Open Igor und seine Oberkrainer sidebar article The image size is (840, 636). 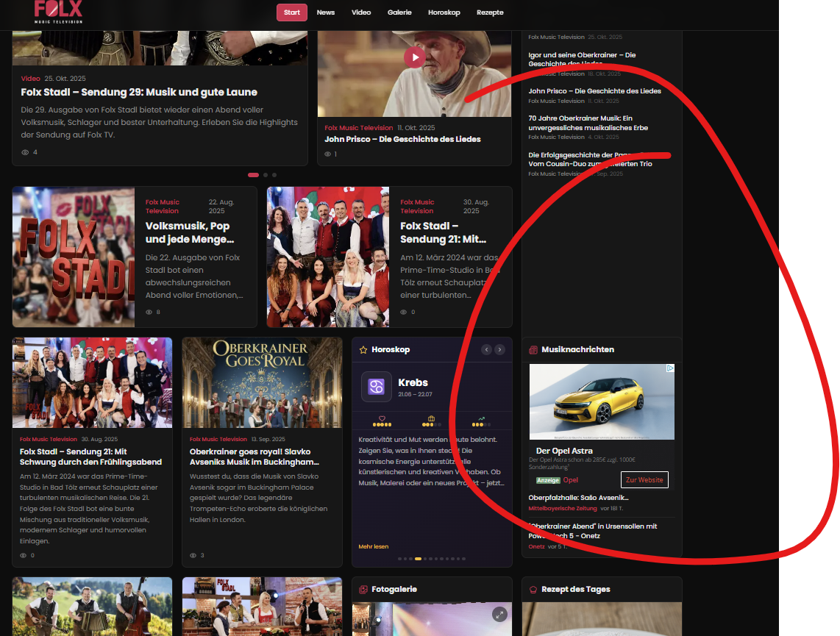(582, 59)
